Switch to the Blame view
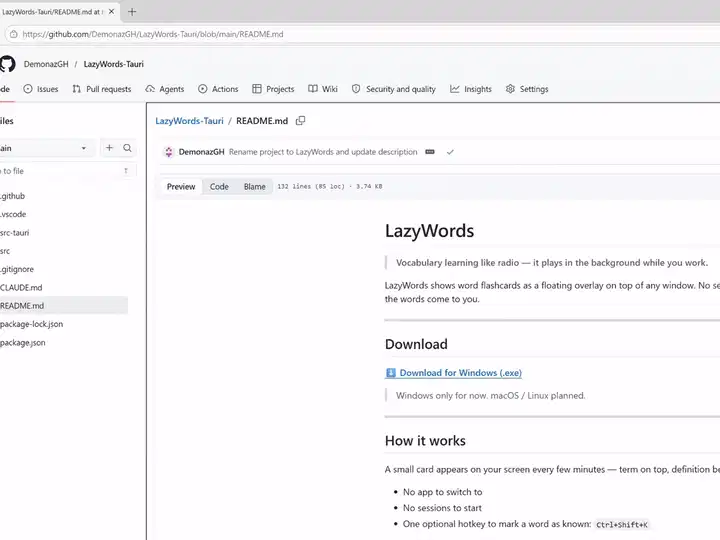This screenshot has height=540, width=720. click(254, 186)
